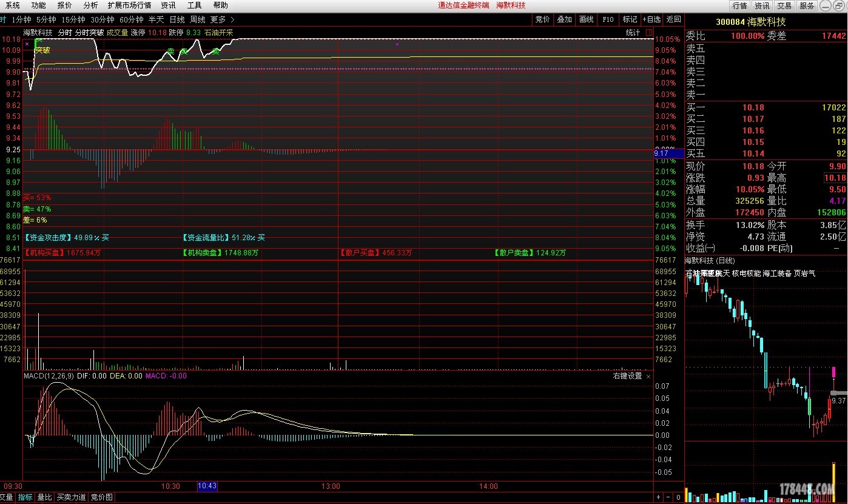Viewport: 848px width, 504px height.
Task: Switch to 半天 chart period
Action: click(156, 19)
